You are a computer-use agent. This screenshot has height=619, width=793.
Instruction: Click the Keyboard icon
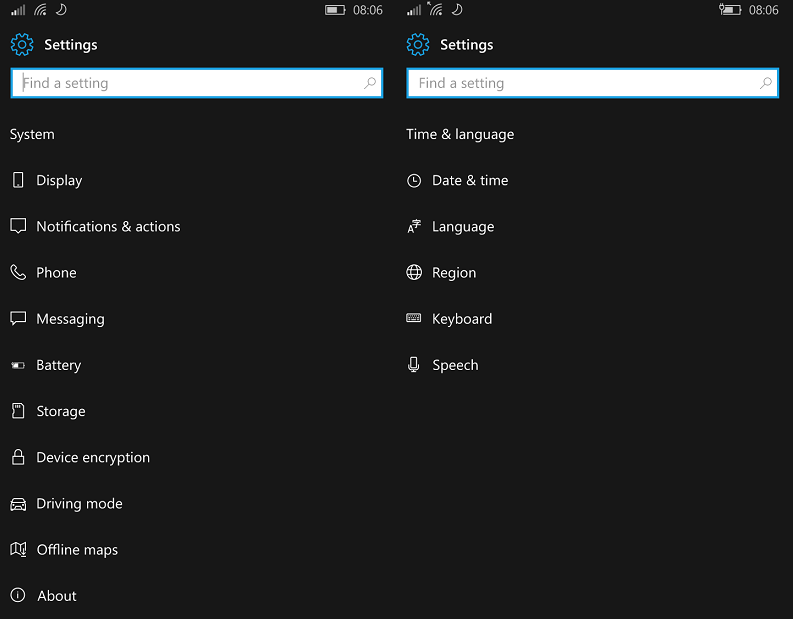pos(414,318)
